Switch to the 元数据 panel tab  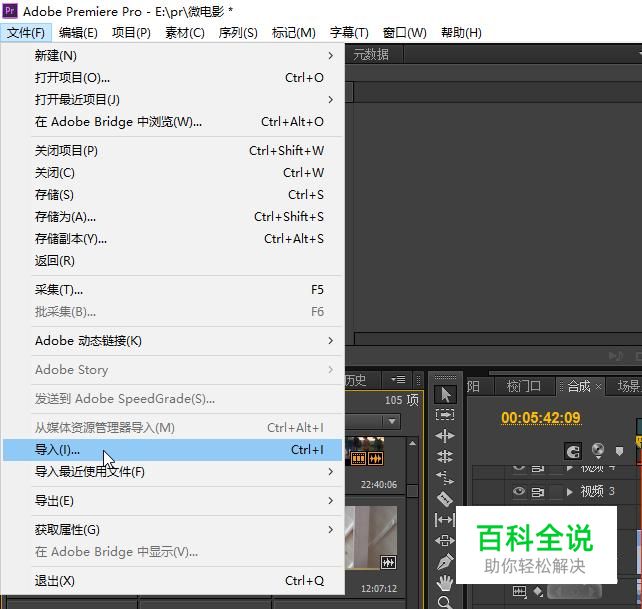[x=371, y=54]
